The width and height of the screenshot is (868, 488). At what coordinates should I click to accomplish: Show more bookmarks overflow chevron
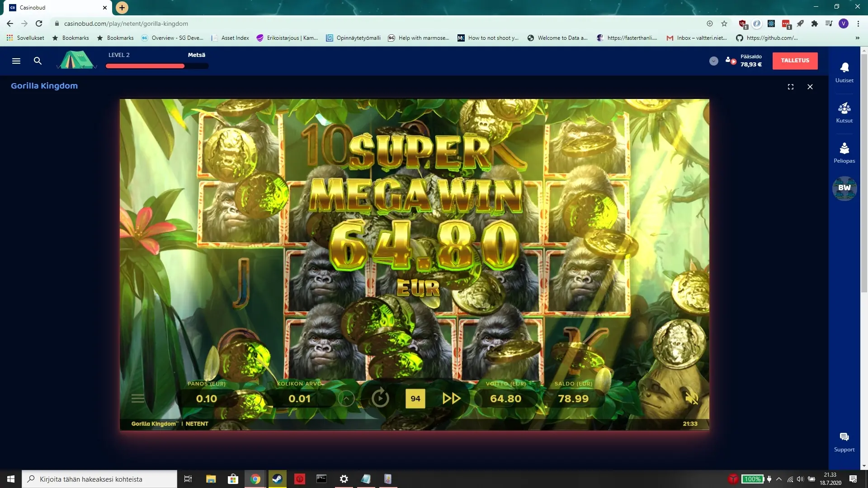[x=857, y=38]
